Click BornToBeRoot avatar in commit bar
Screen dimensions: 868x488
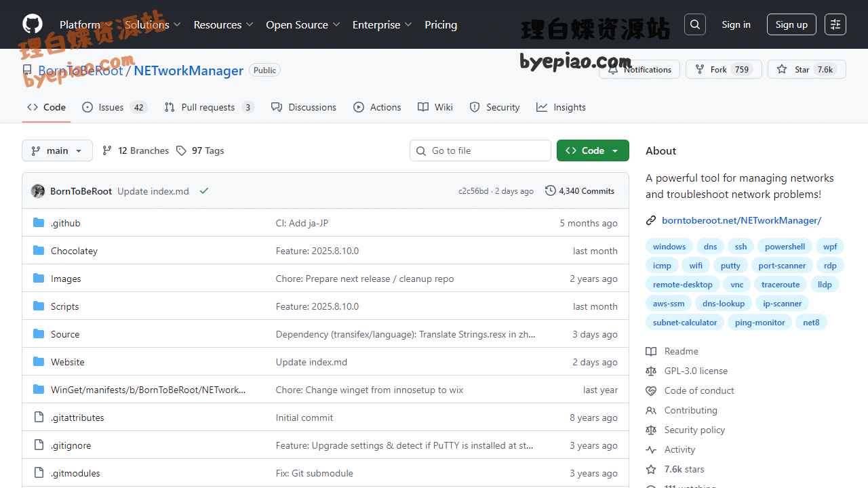[38, 191]
